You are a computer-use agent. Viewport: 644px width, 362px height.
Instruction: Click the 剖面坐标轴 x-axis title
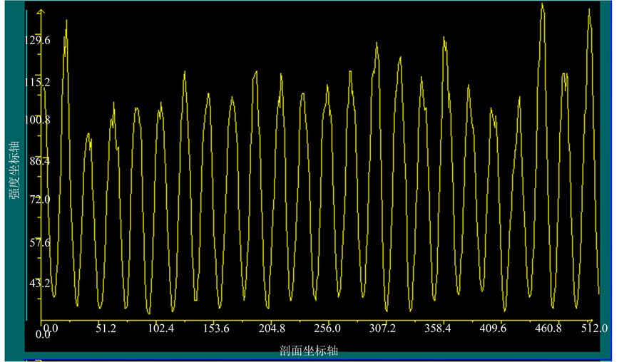click(x=309, y=351)
